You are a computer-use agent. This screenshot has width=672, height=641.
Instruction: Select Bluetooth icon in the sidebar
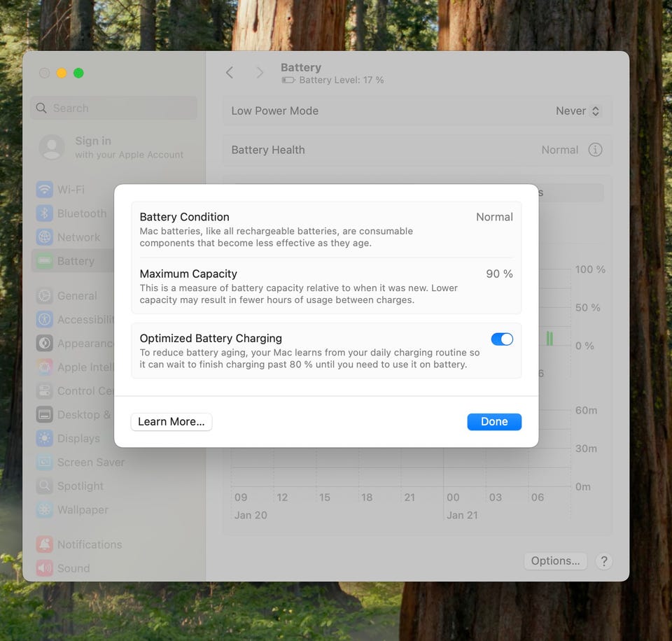click(x=45, y=213)
